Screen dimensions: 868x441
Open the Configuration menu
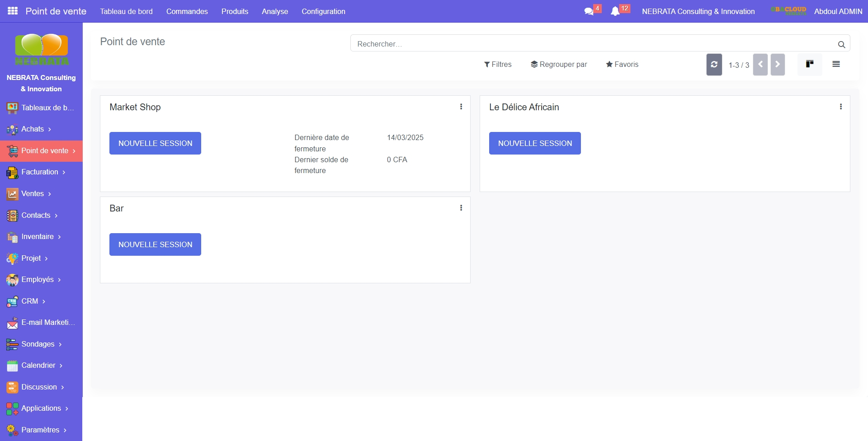[323, 11]
